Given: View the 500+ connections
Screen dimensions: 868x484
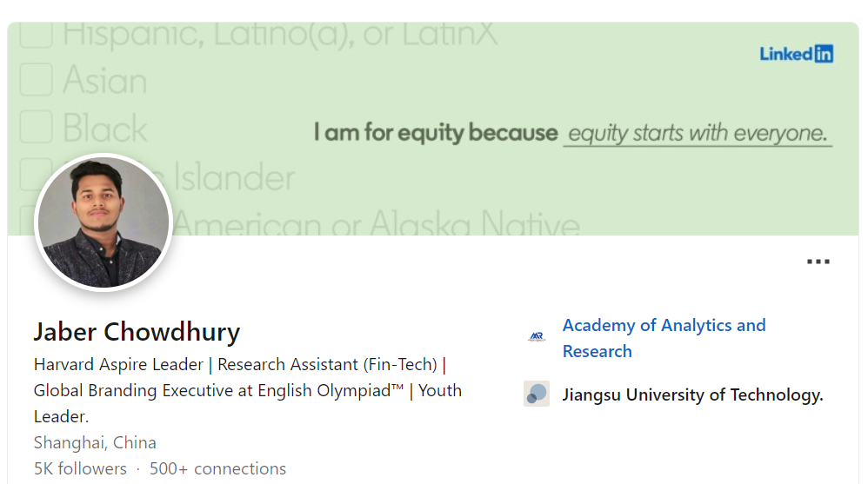Looking at the screenshot, I should tap(217, 468).
